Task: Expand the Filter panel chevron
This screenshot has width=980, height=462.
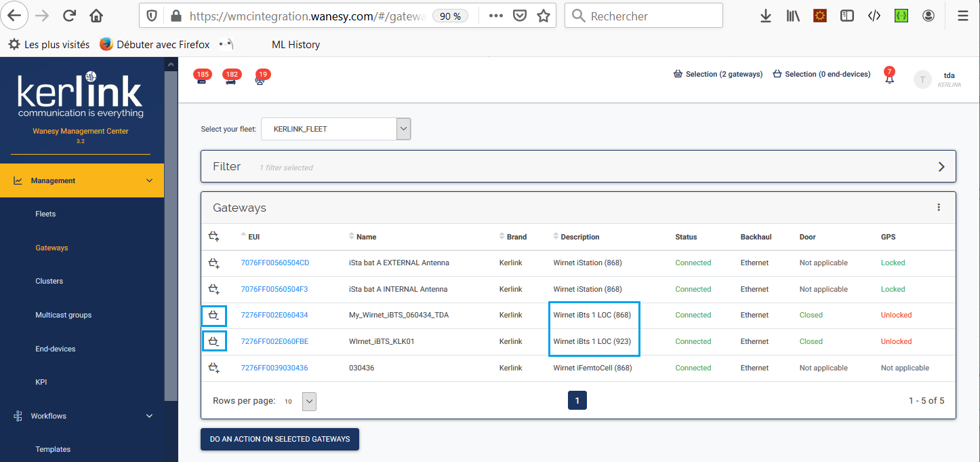Action: point(941,167)
